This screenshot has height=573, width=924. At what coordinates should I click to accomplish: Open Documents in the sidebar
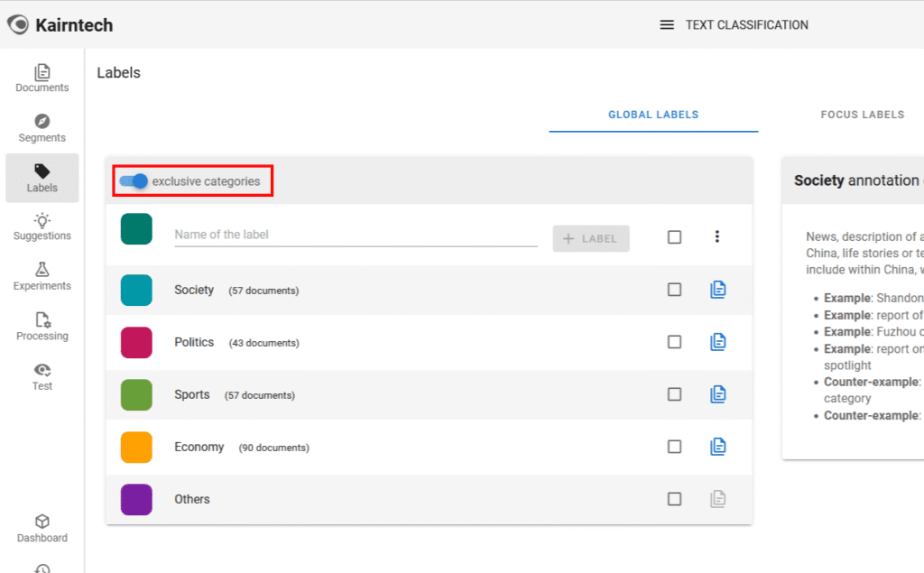click(x=42, y=79)
